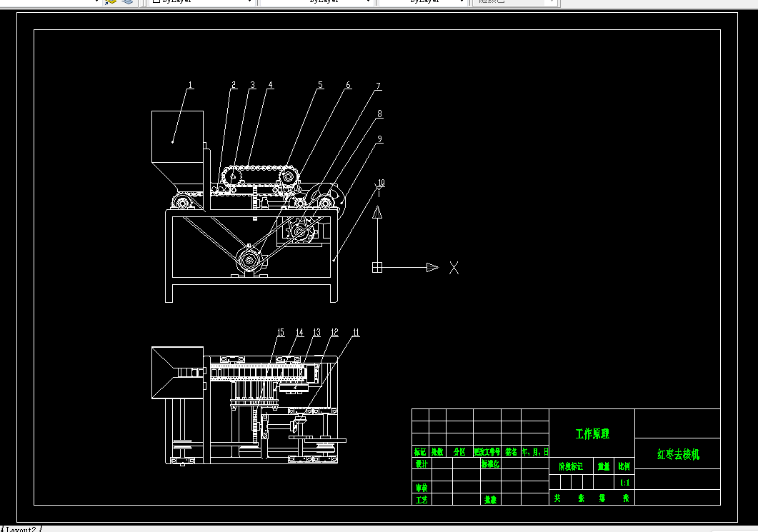The image size is (758, 532).
Task: Select part callout number 1 above the hopper
Action: pyautogui.click(x=190, y=85)
